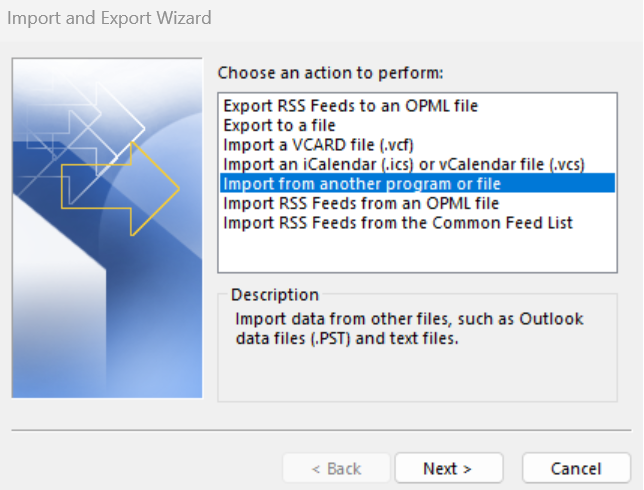Select Import RSS Feeds from an OPML file
The image size is (644, 490).
[x=361, y=203]
